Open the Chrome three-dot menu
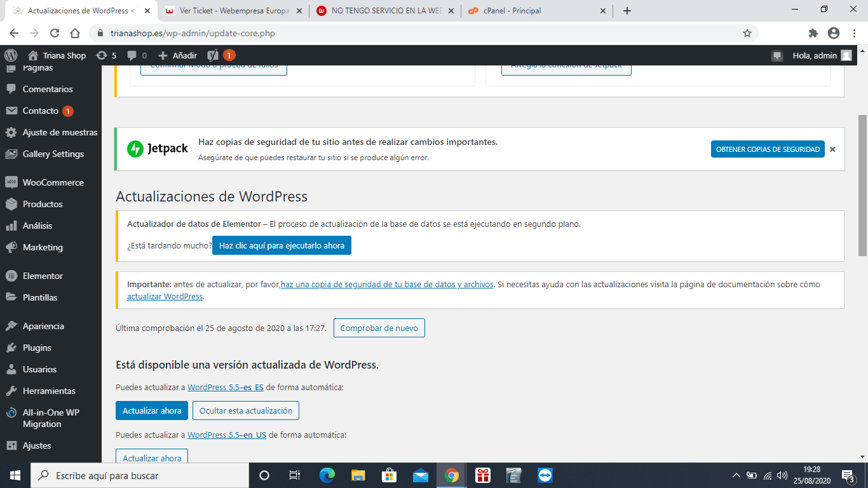The image size is (868, 488). click(x=854, y=33)
